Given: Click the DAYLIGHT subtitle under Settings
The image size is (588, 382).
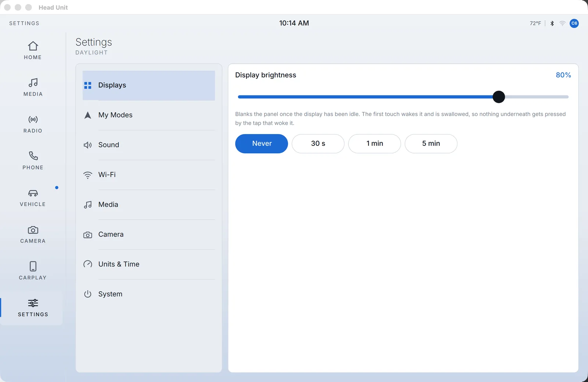Looking at the screenshot, I should point(92,53).
